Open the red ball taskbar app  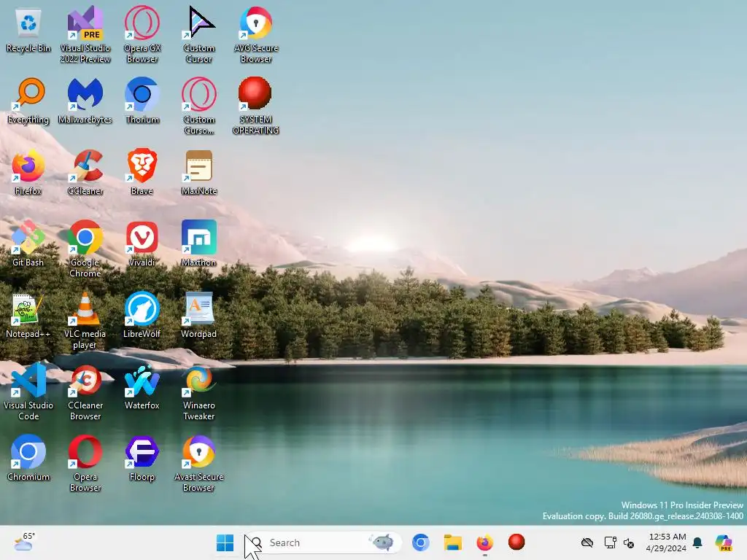(516, 542)
